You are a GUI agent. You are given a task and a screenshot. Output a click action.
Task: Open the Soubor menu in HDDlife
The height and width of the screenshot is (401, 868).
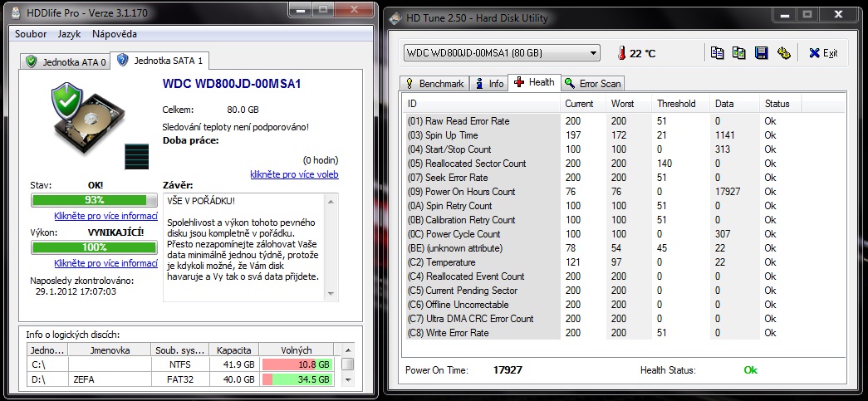[x=31, y=34]
